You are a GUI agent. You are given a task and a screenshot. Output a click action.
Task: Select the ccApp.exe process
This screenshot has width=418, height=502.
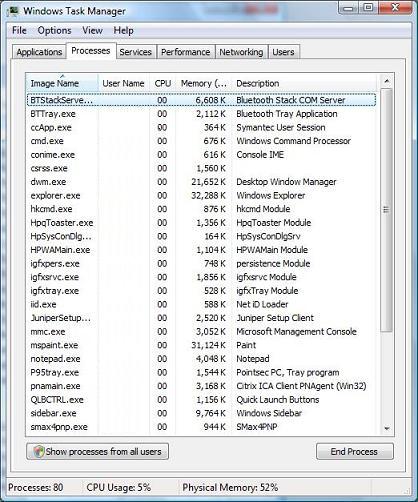click(201, 127)
